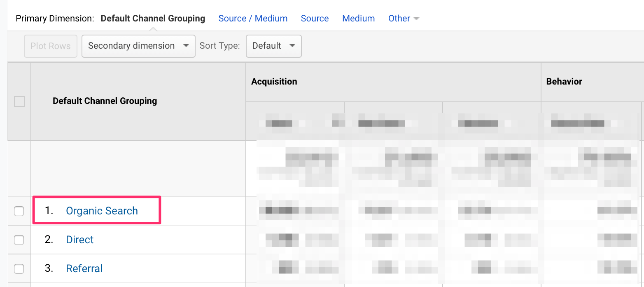
Task: Click the Behavior group header
Action: click(x=564, y=82)
